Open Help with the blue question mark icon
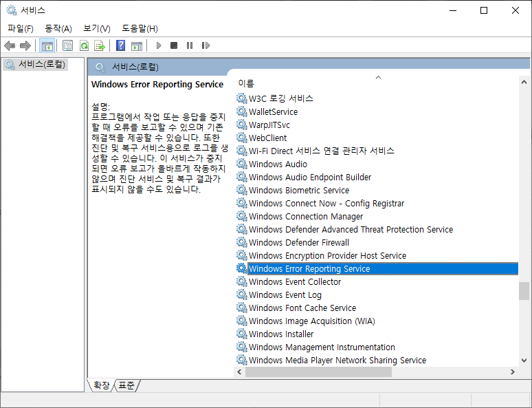The image size is (532, 408). 121,45
